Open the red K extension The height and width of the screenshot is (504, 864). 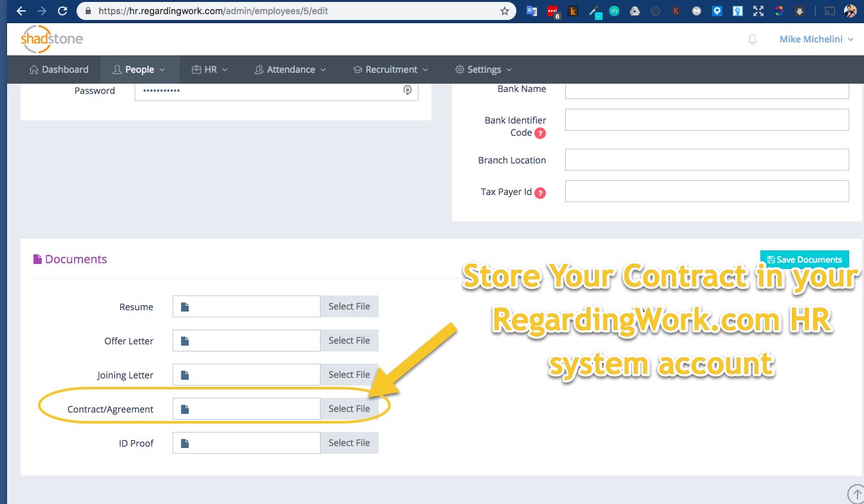pos(676,11)
